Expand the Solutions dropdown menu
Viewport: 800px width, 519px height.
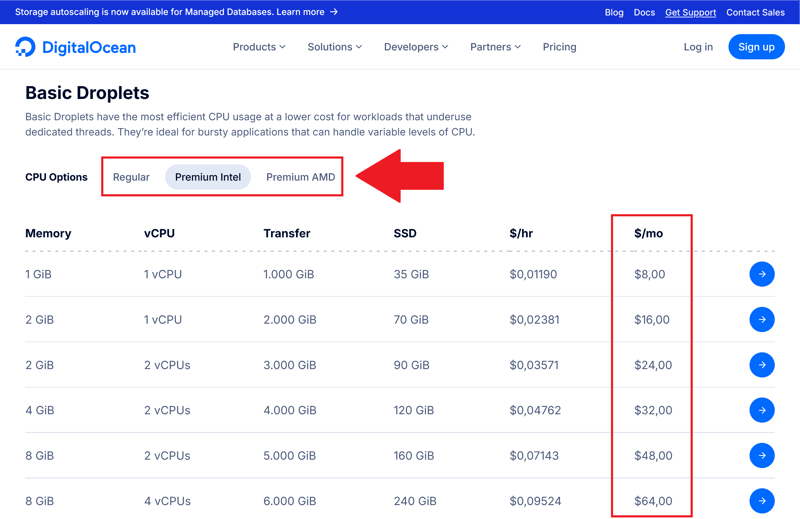[334, 47]
